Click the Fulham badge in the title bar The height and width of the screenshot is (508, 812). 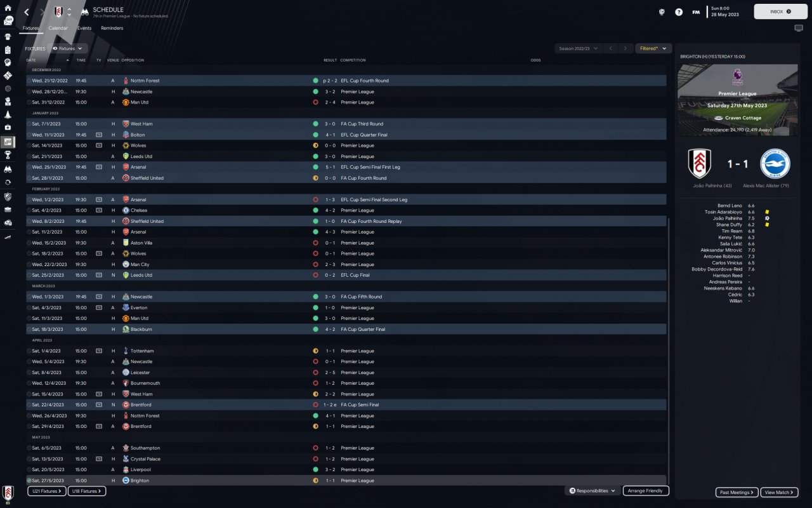[x=58, y=12]
